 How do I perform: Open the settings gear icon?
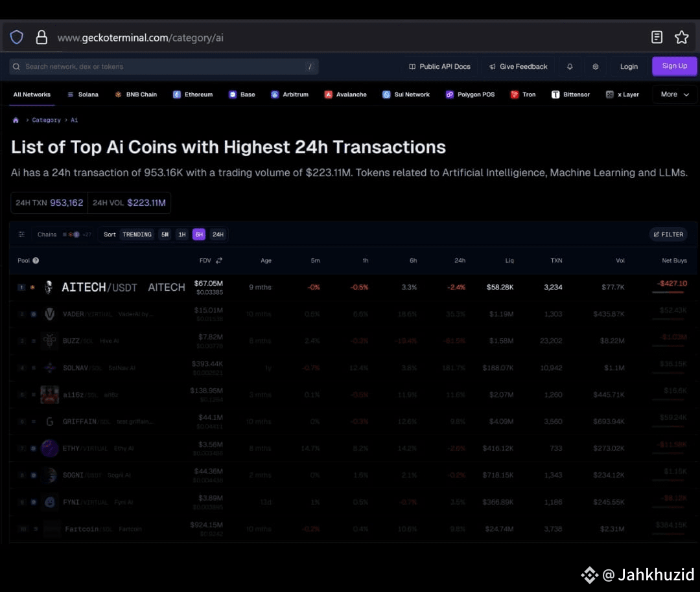tap(595, 67)
